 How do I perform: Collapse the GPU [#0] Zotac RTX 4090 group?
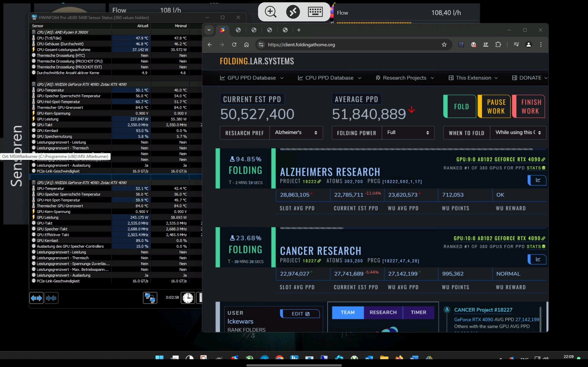(x=34, y=84)
